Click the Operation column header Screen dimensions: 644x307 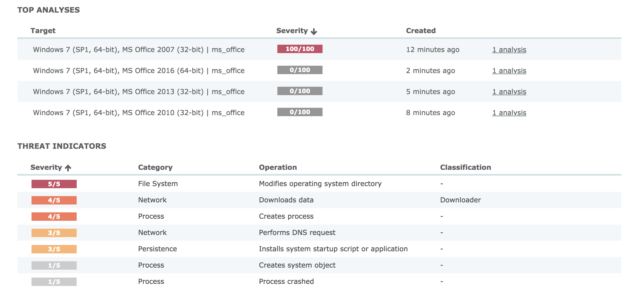coord(278,167)
